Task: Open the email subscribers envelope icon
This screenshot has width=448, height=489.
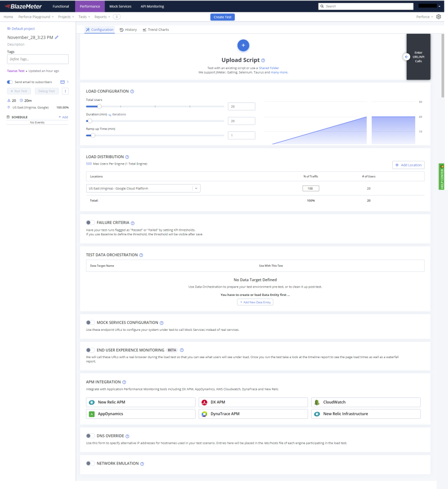Action: (62, 82)
